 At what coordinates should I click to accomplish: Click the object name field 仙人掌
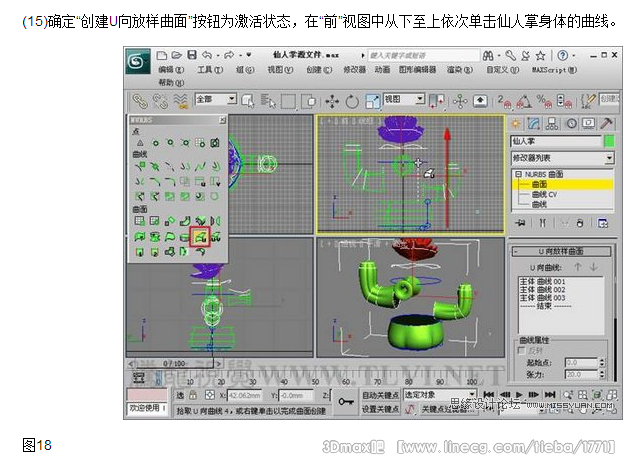[556, 141]
